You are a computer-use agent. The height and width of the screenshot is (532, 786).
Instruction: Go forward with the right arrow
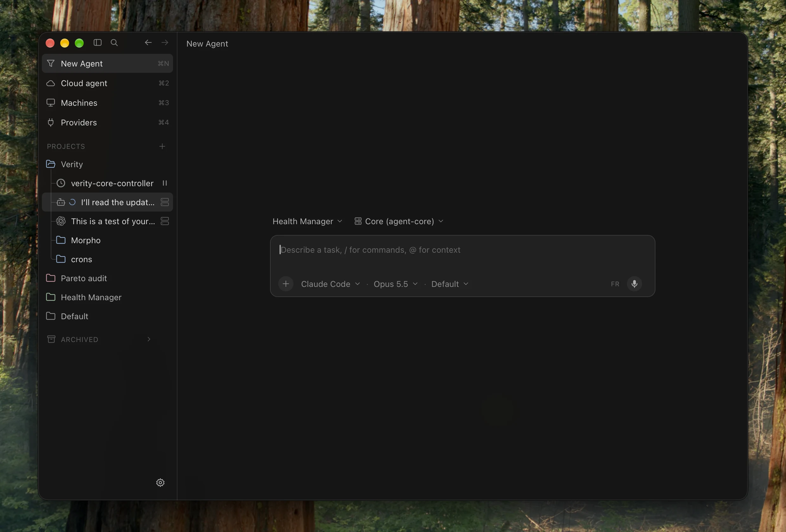point(165,42)
